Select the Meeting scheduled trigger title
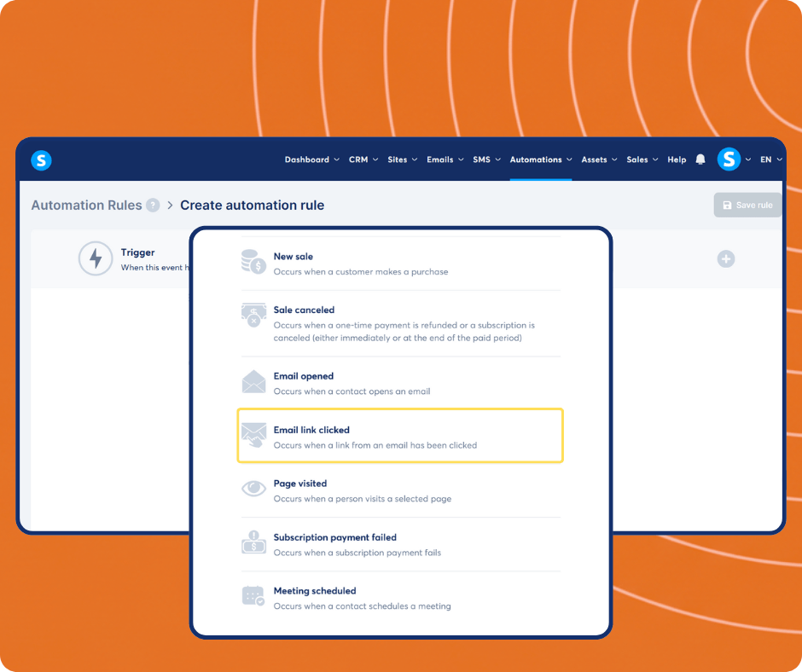This screenshot has height=672, width=802. point(315,591)
